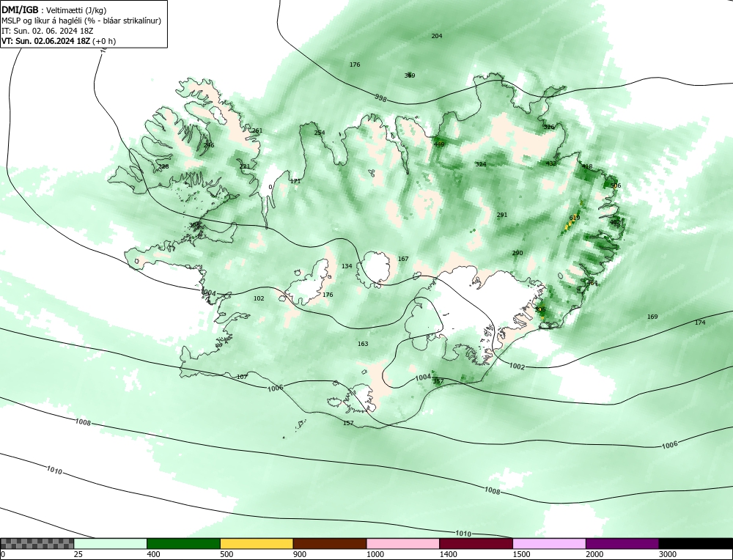This screenshot has width=733, height=560.
Task: Click the legend label '2000'
Action: pyautogui.click(x=594, y=554)
